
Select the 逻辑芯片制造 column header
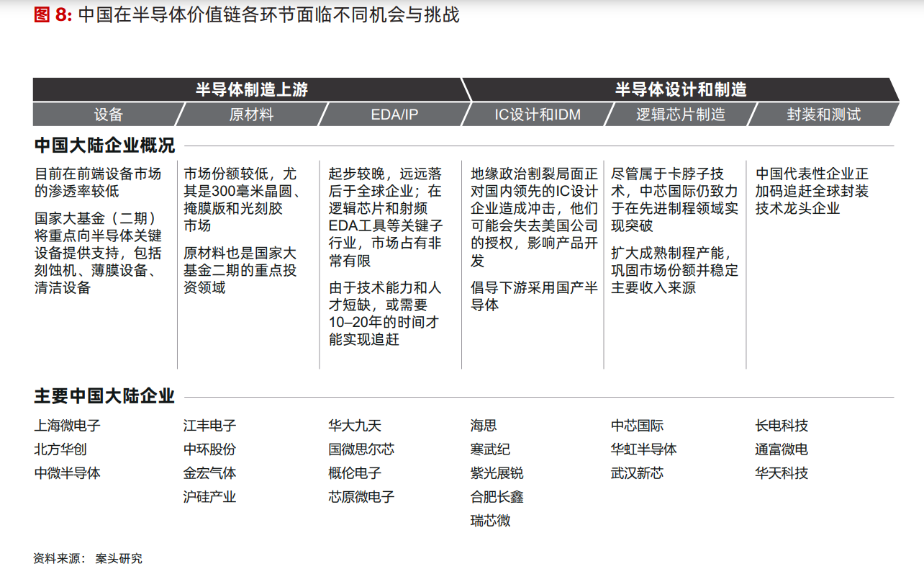680,114
